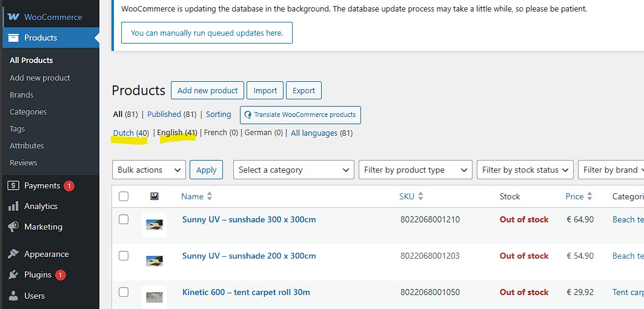The height and width of the screenshot is (309, 644).
Task: Open Categories in the Products submenu
Action: tap(28, 111)
